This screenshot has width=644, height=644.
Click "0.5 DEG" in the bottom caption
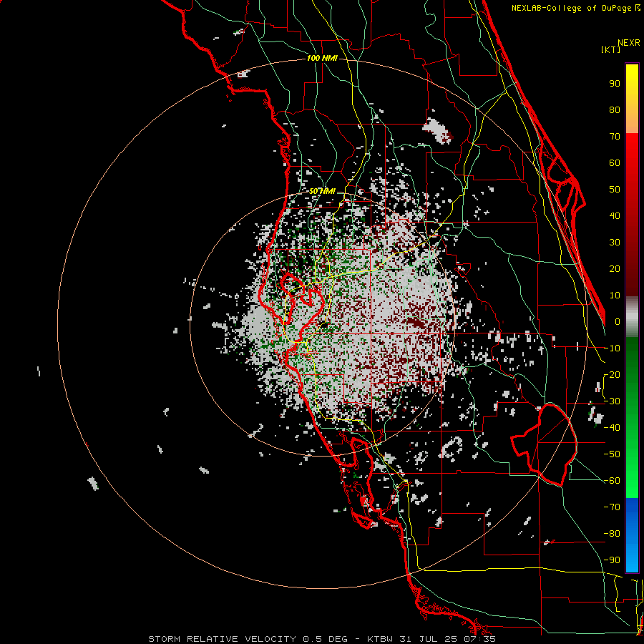coord(326,639)
